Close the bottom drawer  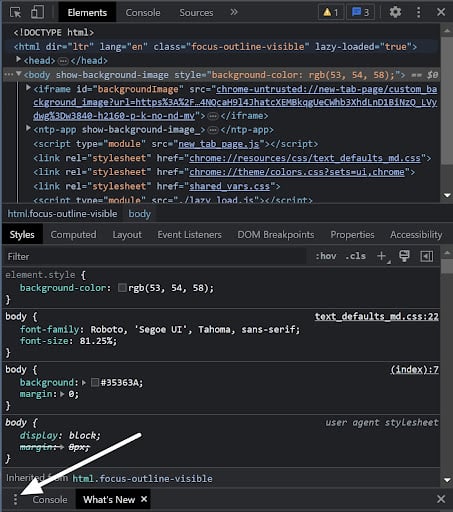[x=441, y=499]
